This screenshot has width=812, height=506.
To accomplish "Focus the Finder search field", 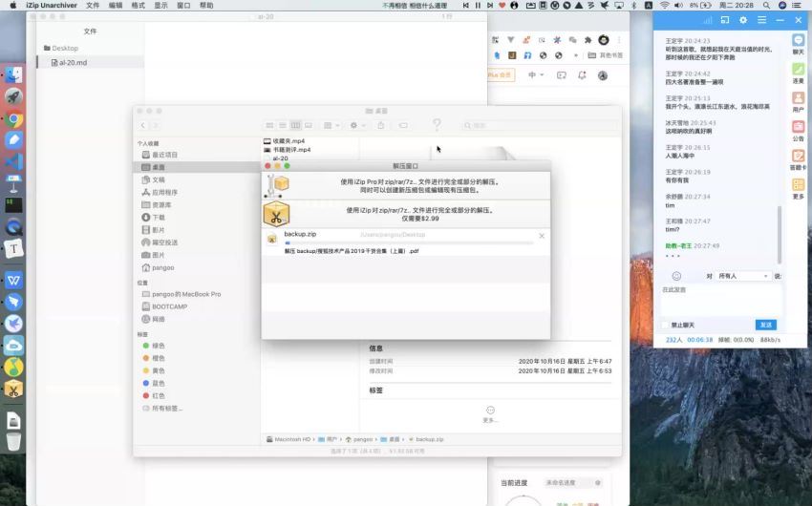I will pos(538,125).
